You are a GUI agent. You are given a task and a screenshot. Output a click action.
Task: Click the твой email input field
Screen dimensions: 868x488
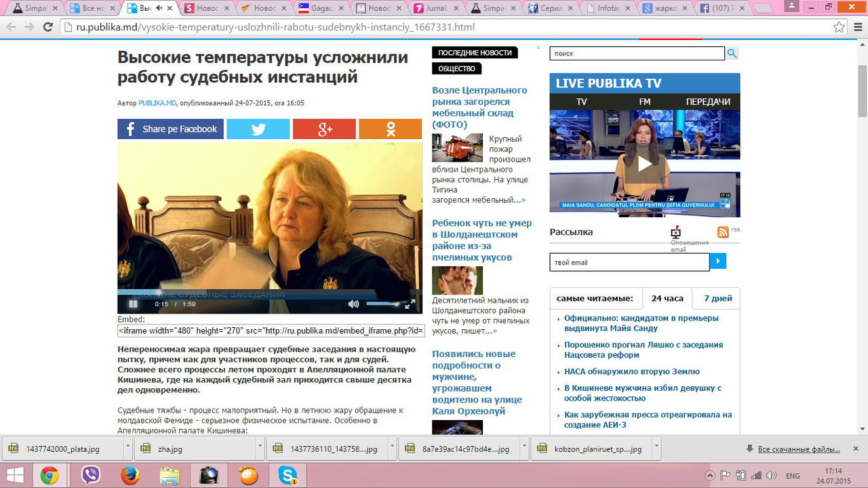tap(629, 262)
